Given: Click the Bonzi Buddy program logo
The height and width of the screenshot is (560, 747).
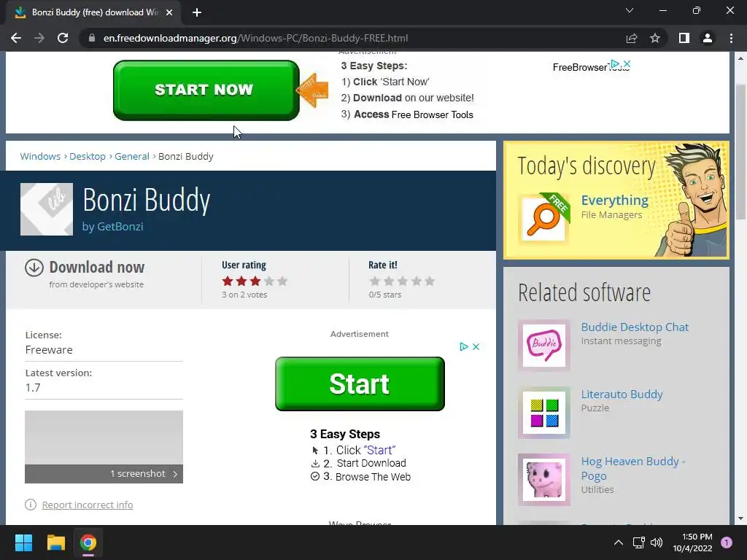Looking at the screenshot, I should (x=47, y=209).
